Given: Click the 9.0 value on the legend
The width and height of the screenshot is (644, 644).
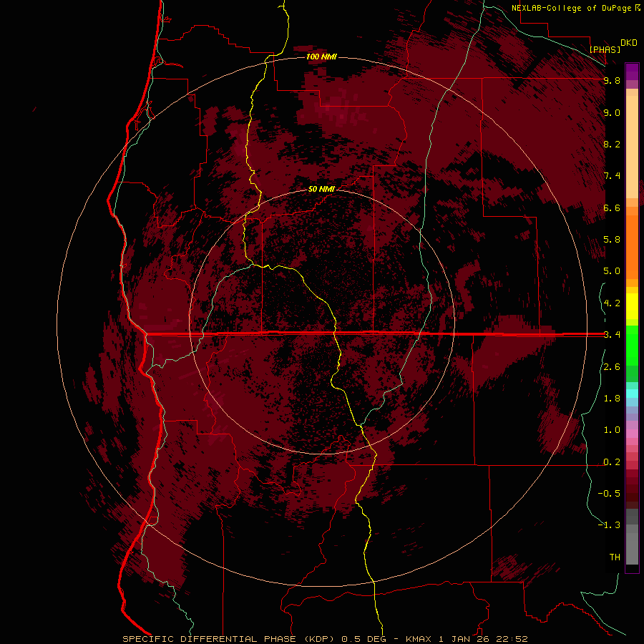Looking at the screenshot, I should [x=612, y=113].
